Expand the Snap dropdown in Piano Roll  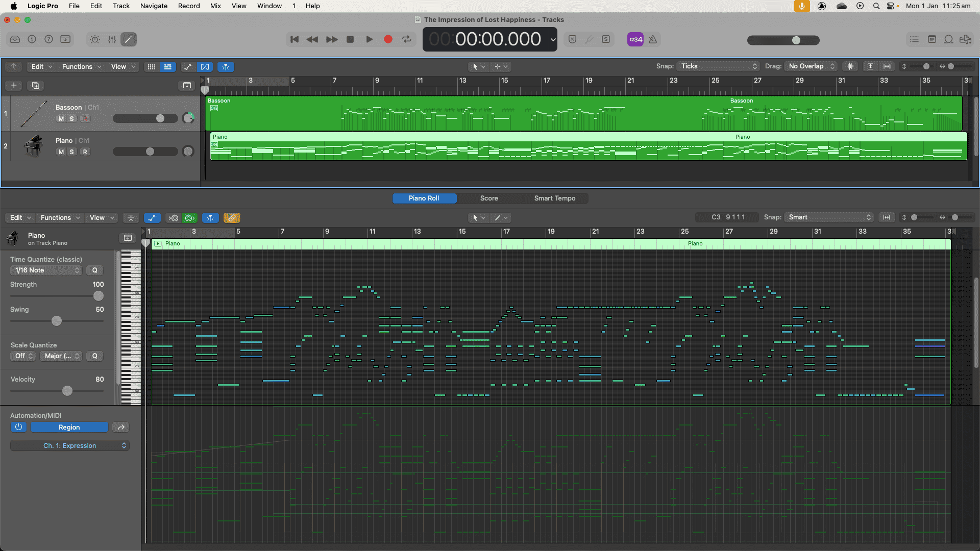(828, 217)
